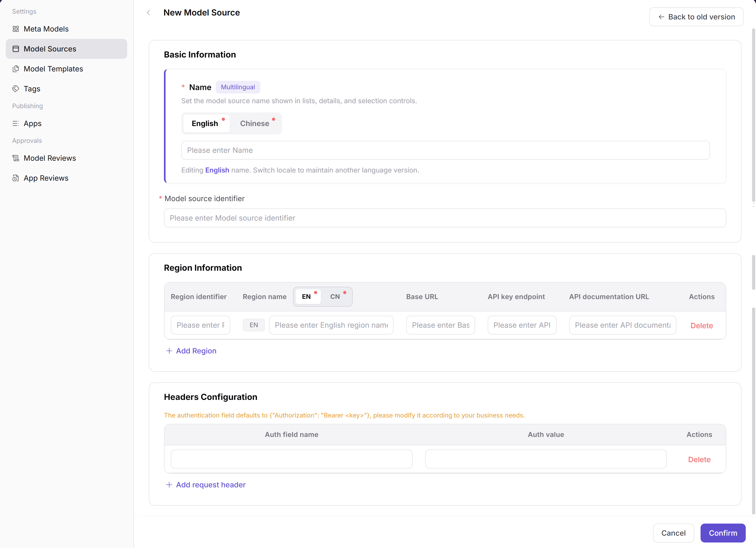Click Add Region link
Screen dimensions: 756x548
(191, 351)
